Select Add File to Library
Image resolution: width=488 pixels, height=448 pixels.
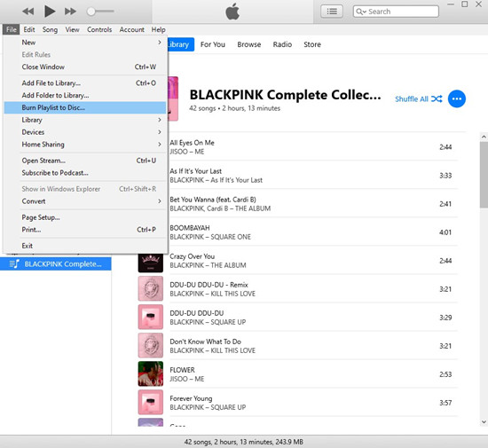(x=85, y=83)
